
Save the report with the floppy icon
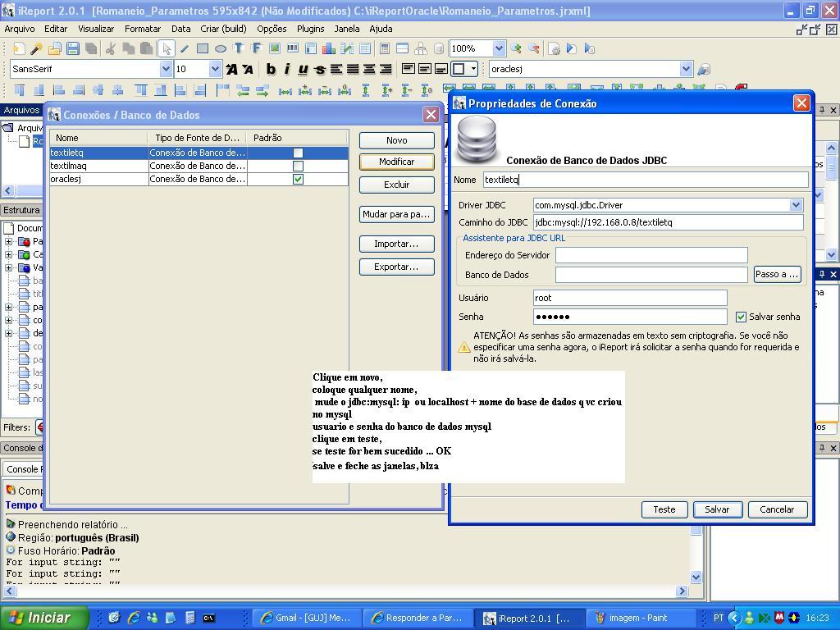[72, 48]
